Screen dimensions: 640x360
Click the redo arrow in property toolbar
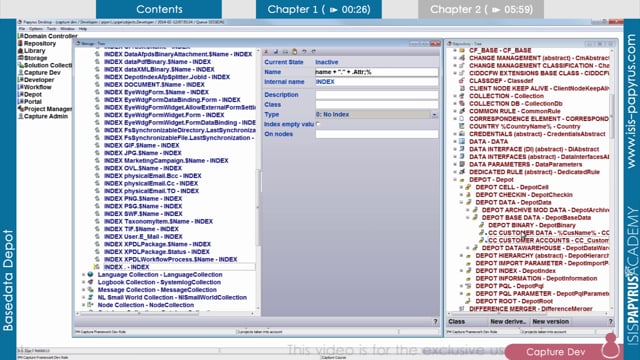(x=313, y=52)
